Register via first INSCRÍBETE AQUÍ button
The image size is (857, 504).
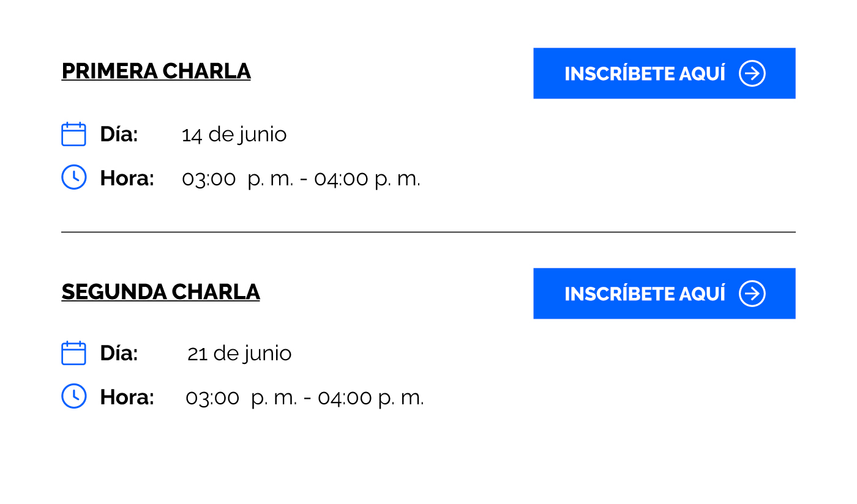point(664,73)
